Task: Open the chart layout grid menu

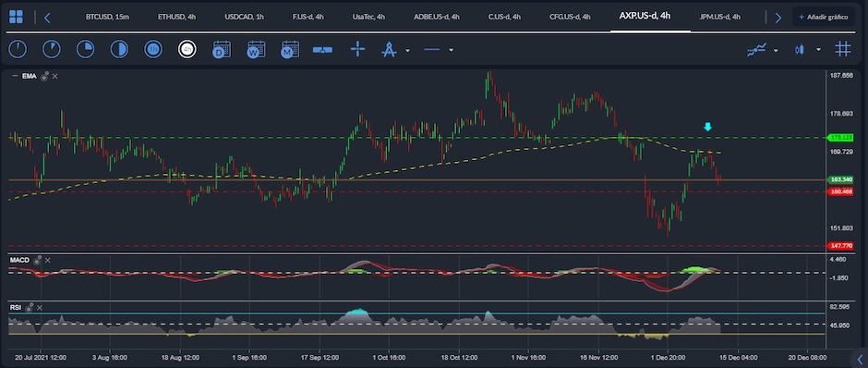Action: [x=16, y=18]
